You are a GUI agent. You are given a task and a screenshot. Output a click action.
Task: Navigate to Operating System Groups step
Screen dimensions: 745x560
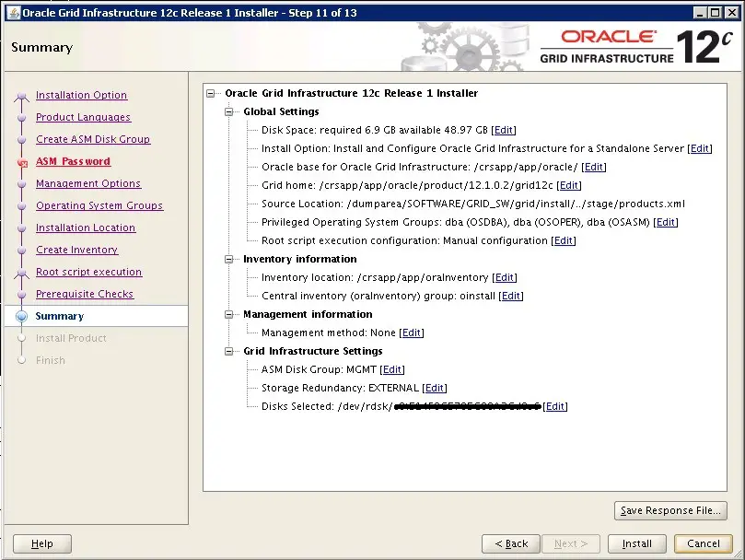point(99,205)
